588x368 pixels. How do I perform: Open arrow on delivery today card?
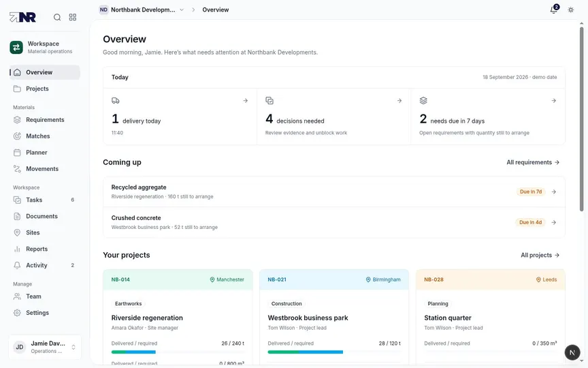[245, 101]
